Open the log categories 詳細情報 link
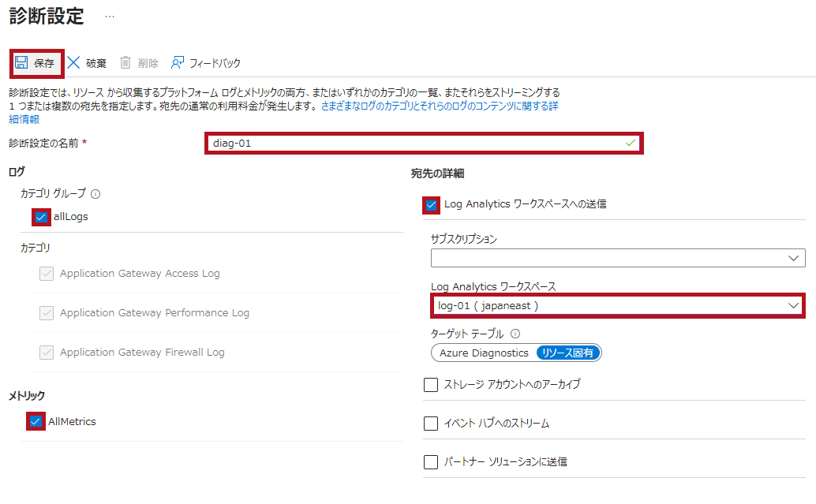The width and height of the screenshot is (816, 504). pyautogui.click(x=24, y=119)
